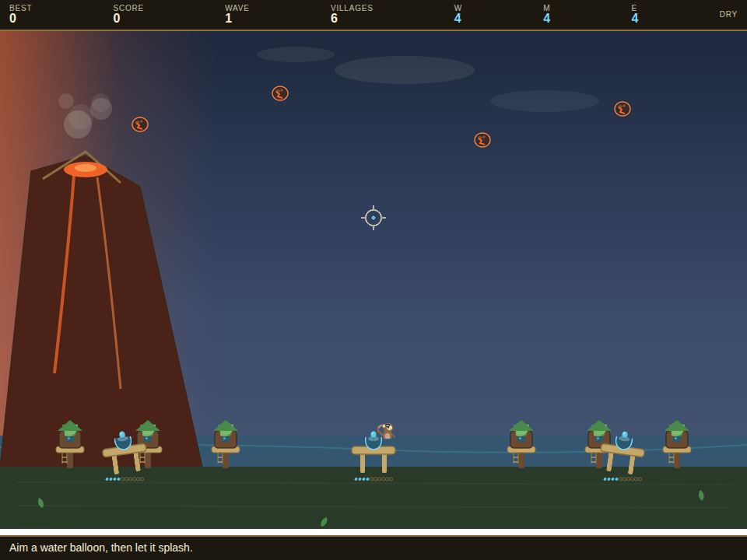Screen dimensions: 747x560
Task: Click the leftmost village hut
Action: point(70,444)
